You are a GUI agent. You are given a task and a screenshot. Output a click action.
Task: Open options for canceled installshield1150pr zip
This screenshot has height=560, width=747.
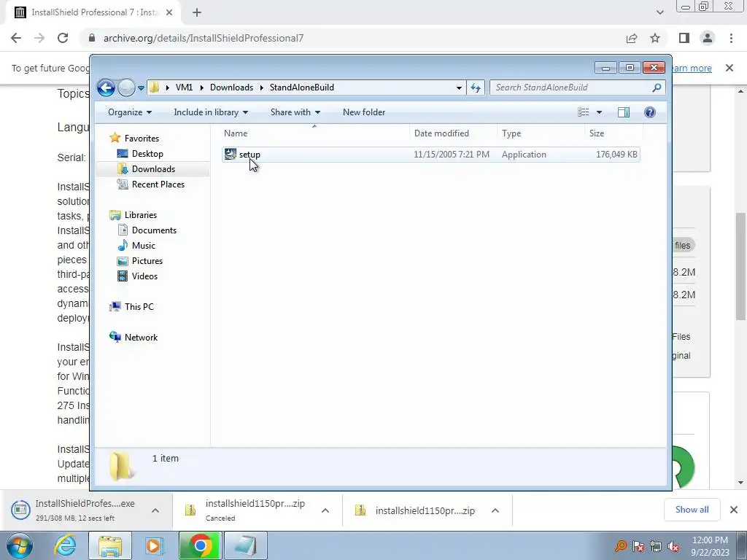325,510
